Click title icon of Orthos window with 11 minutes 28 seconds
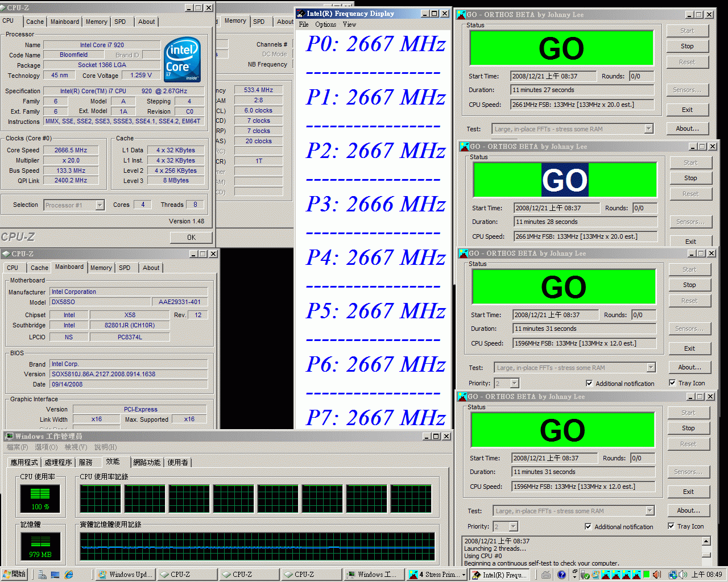Image resolution: width=728 pixels, height=582 pixels. (x=465, y=147)
